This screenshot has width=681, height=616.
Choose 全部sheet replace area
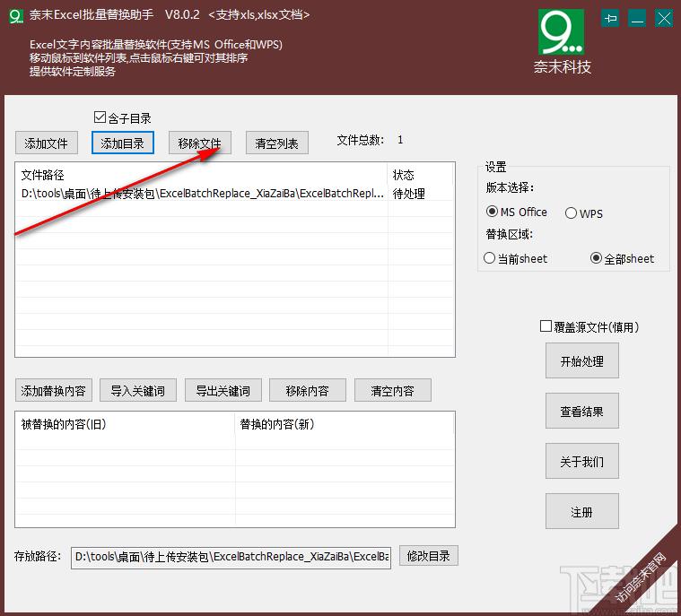(596, 258)
